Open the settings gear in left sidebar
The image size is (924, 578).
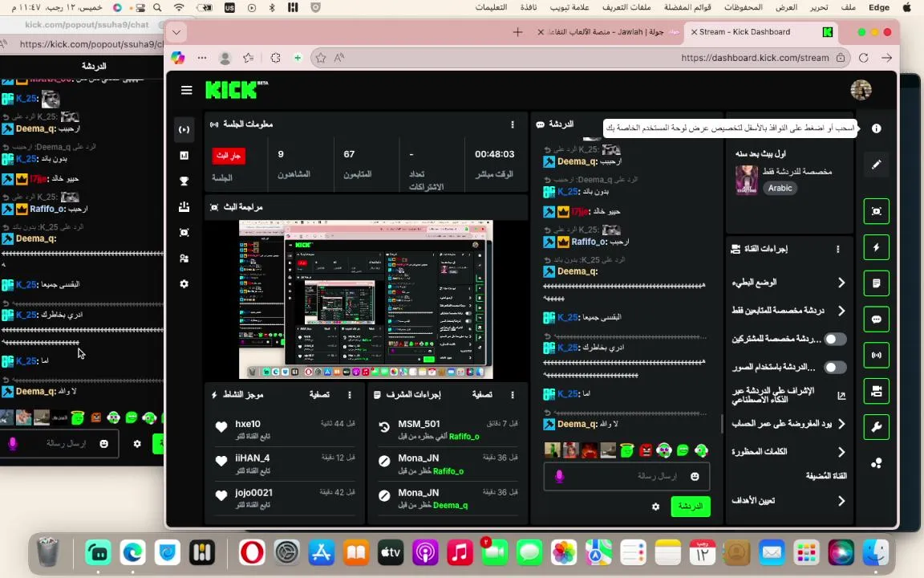184,283
